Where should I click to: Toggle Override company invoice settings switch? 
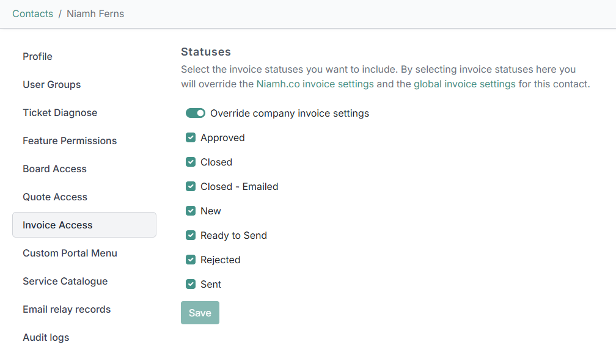tap(196, 113)
